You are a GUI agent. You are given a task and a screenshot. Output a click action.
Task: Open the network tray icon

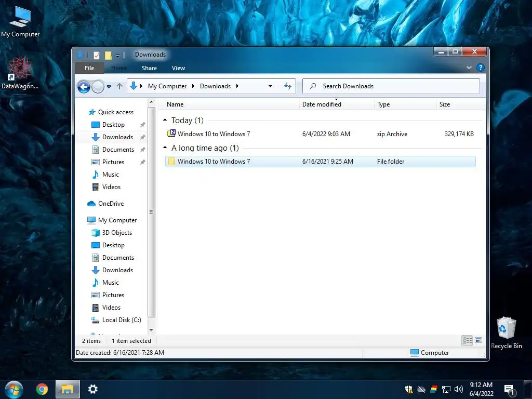point(446,389)
